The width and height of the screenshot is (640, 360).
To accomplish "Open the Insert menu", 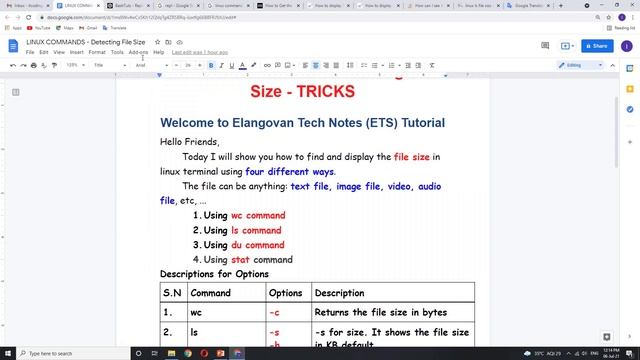I will click(76, 52).
